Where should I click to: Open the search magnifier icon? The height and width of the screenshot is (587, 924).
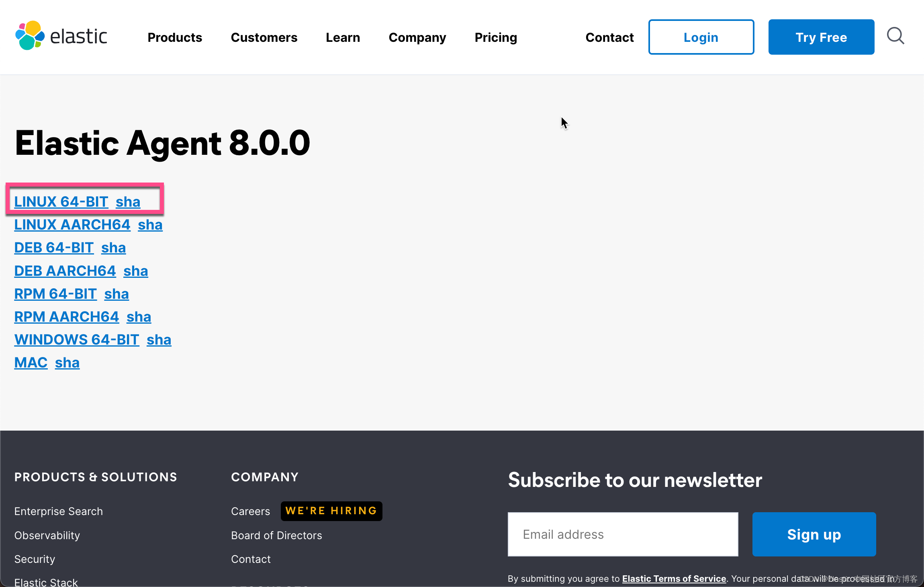click(895, 36)
